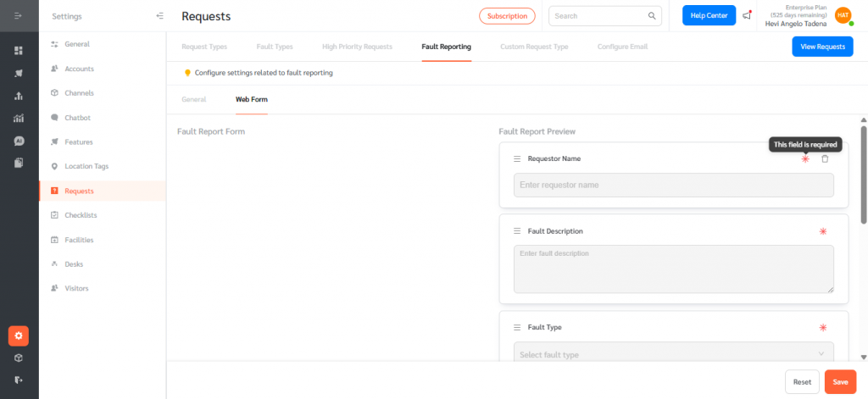Click the HAT user avatar
868x399 pixels.
coord(843,15)
